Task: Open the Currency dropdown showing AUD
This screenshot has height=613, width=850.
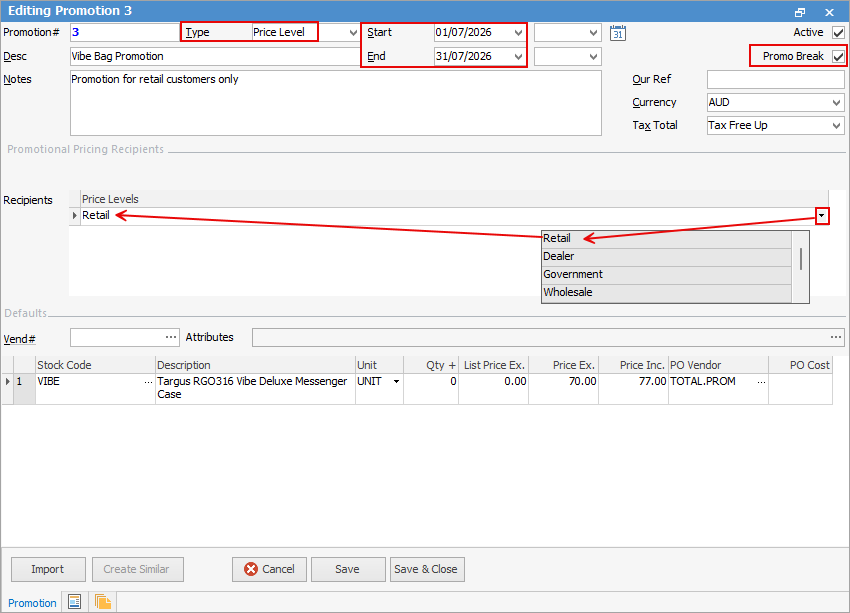Action: (836, 102)
